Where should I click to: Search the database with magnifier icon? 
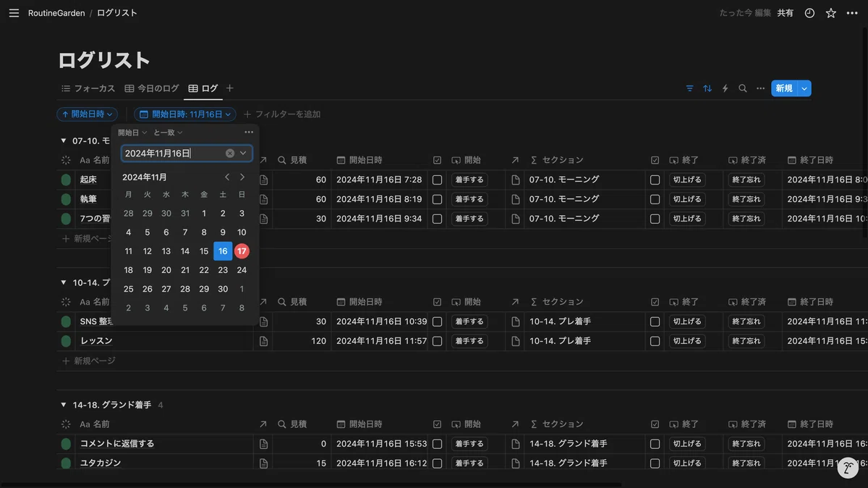[x=743, y=88]
